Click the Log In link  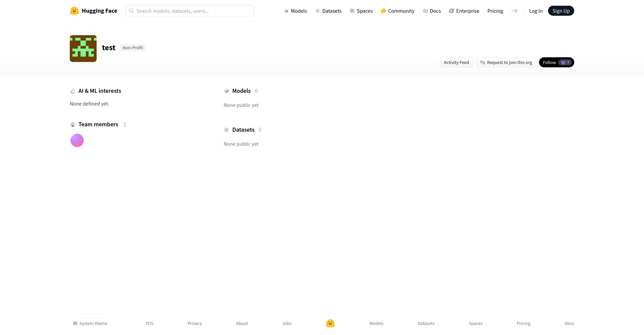[x=536, y=11]
